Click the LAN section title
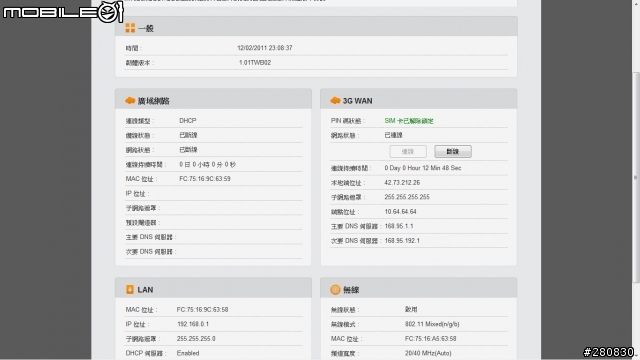Screen dimensions: 640x360 coord(145,290)
